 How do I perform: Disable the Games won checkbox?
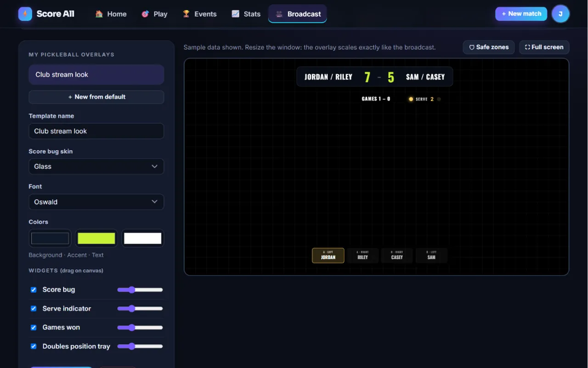coord(34,328)
